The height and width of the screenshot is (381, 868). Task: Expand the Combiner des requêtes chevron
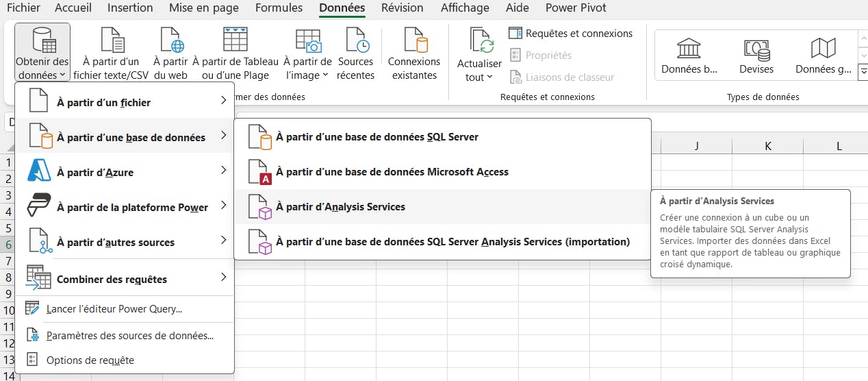pos(224,277)
